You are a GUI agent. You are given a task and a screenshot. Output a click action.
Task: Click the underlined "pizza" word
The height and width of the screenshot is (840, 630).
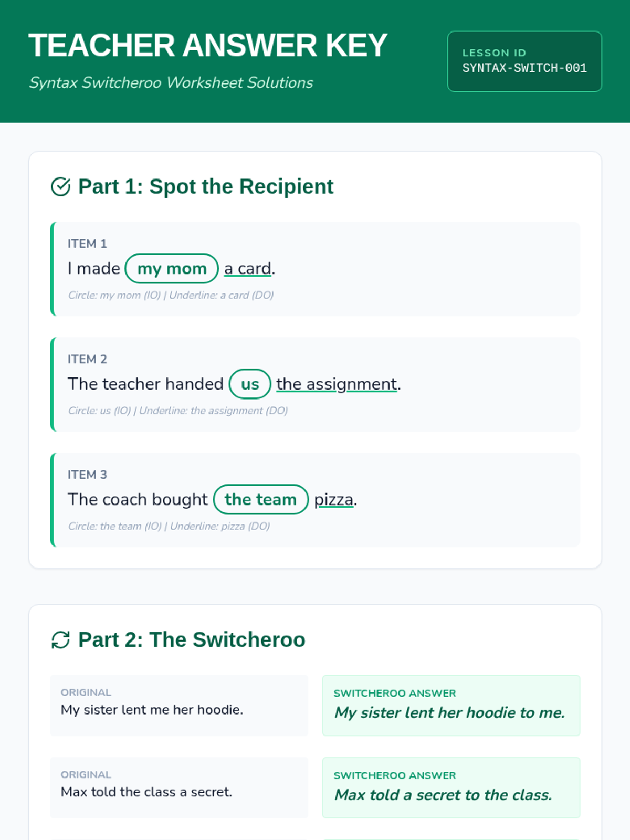pos(333,500)
